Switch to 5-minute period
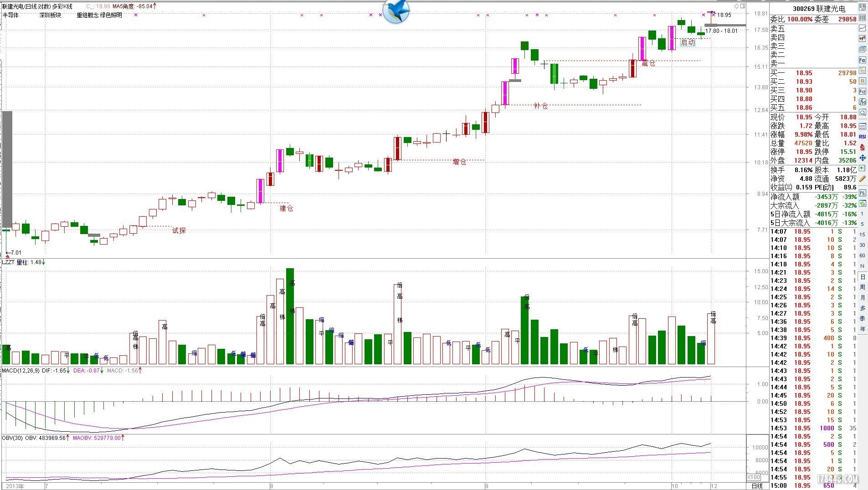 (862, 224)
